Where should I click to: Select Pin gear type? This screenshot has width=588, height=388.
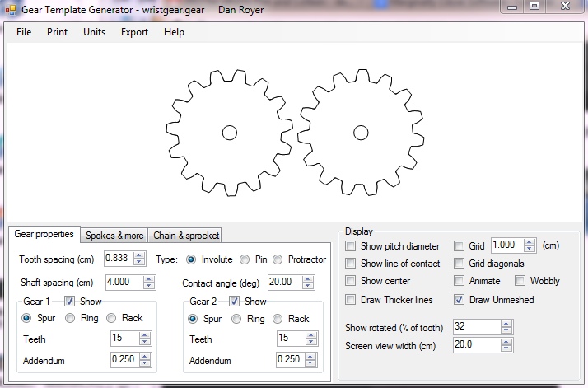(245, 259)
